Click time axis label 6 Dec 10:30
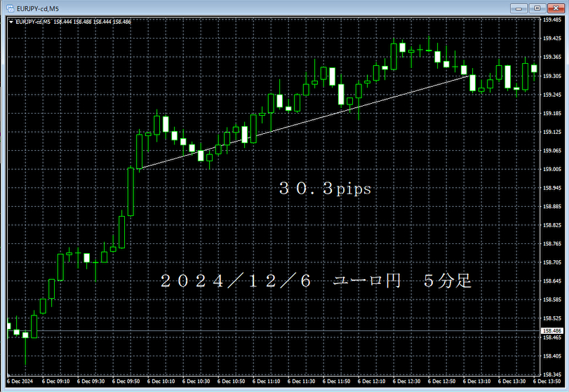The height and width of the screenshot is (392, 569). [x=196, y=381]
